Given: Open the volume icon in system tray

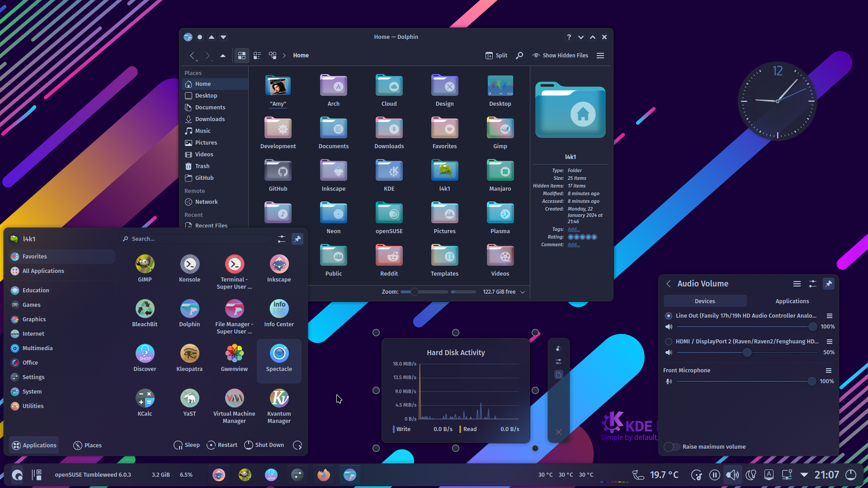Looking at the screenshot, I should [x=732, y=475].
